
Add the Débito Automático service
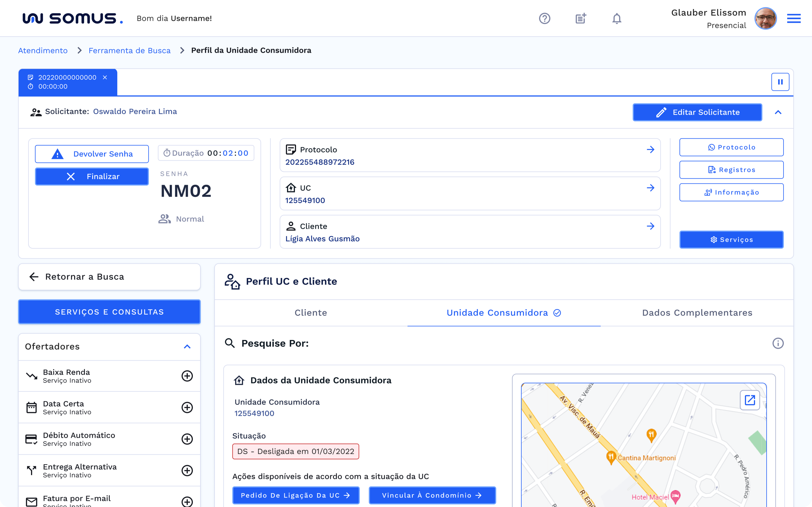pos(187,439)
